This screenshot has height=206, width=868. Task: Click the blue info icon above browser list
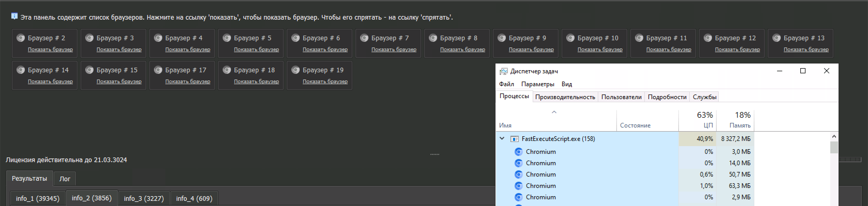tap(14, 16)
